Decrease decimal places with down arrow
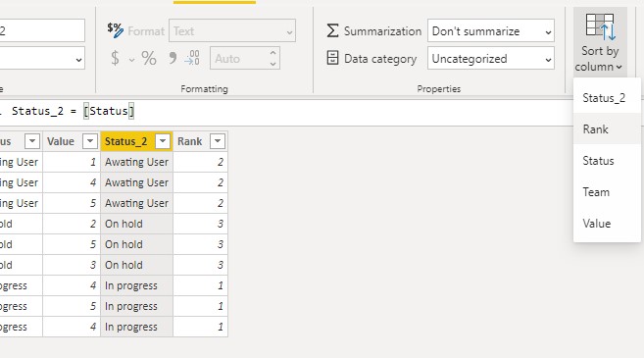Viewport: 644px width, 358px height. point(272,64)
